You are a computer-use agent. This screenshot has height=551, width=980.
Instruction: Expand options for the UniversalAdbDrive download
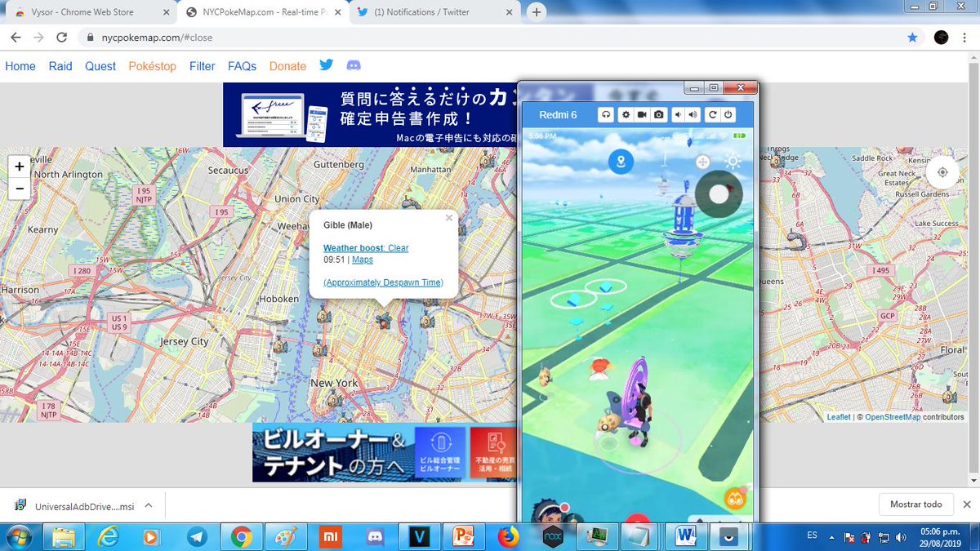148,504
